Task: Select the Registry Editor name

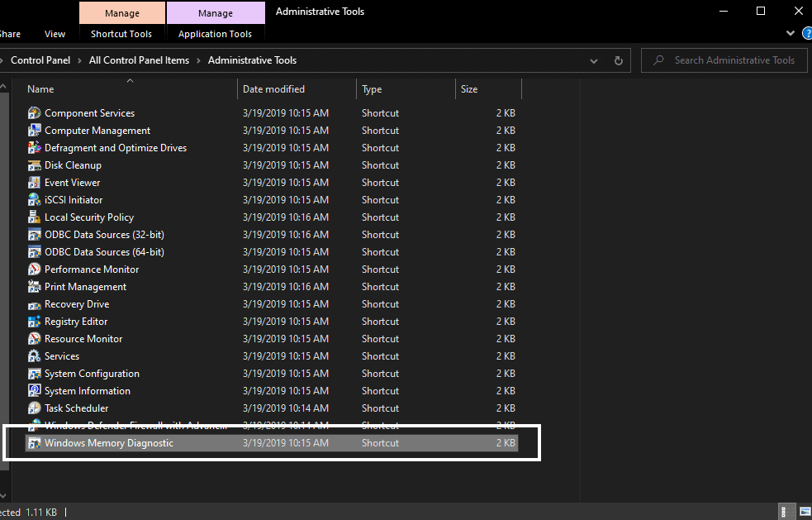Action: pyautogui.click(x=76, y=322)
